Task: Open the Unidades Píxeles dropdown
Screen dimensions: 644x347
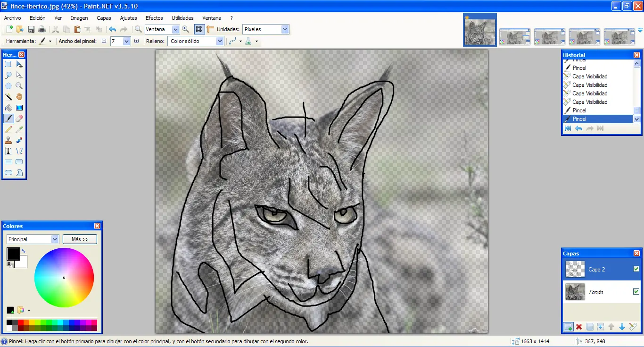Action: pyautogui.click(x=285, y=29)
